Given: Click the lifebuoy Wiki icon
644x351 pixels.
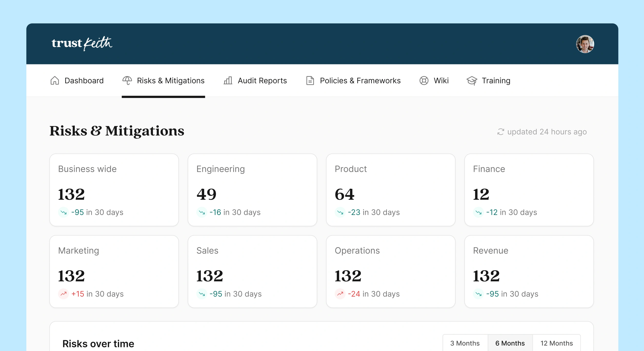Looking at the screenshot, I should pyautogui.click(x=424, y=80).
